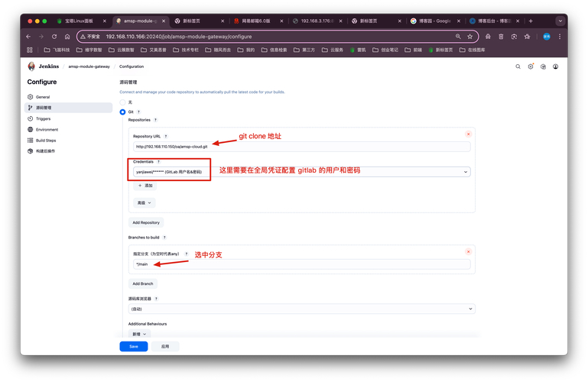Bookmark this page with star icon
The height and width of the screenshot is (382, 588).
[x=470, y=37]
